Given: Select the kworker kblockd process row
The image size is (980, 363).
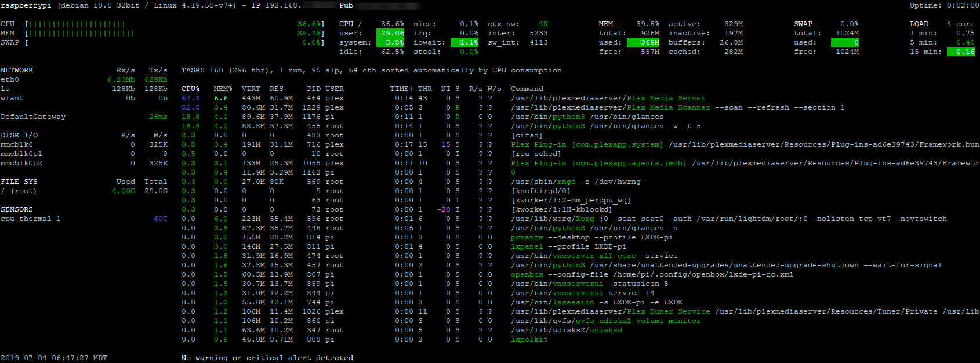Looking at the screenshot, I should pyautogui.click(x=397, y=210).
